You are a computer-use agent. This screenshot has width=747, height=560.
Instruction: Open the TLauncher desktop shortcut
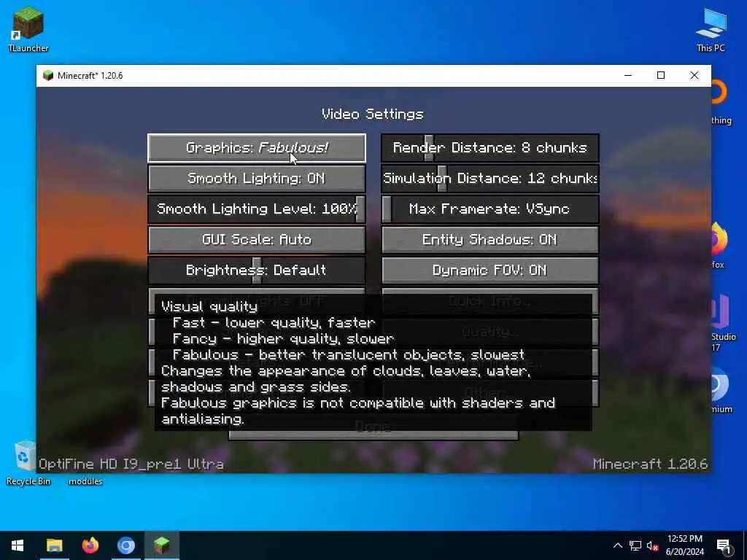point(28,29)
